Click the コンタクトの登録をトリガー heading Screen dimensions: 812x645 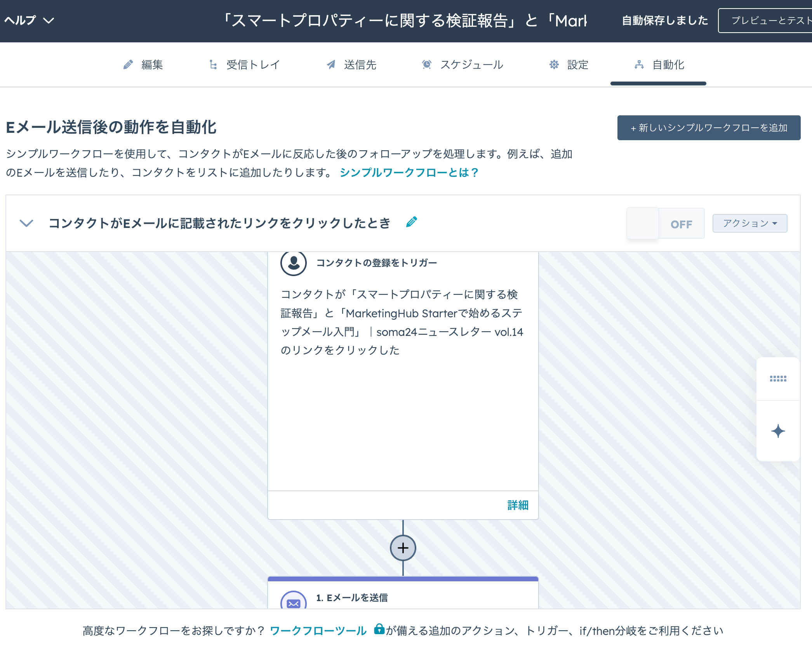[376, 263]
